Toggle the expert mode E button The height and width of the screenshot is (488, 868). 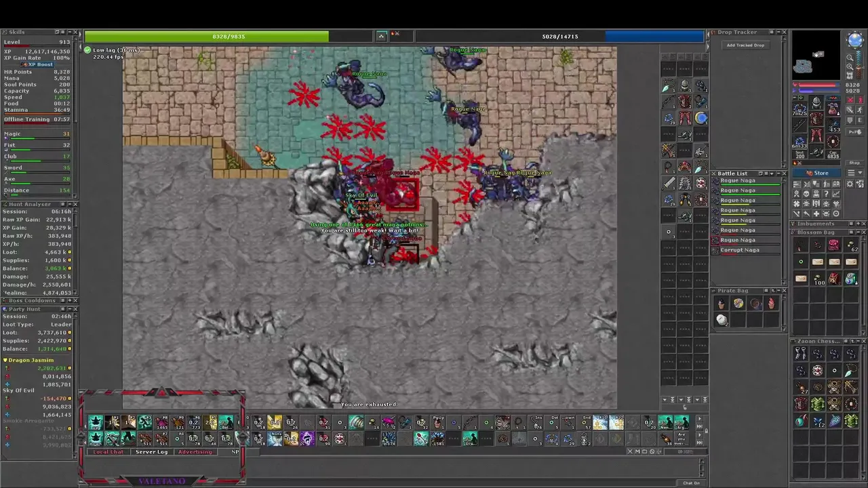[x=860, y=120]
